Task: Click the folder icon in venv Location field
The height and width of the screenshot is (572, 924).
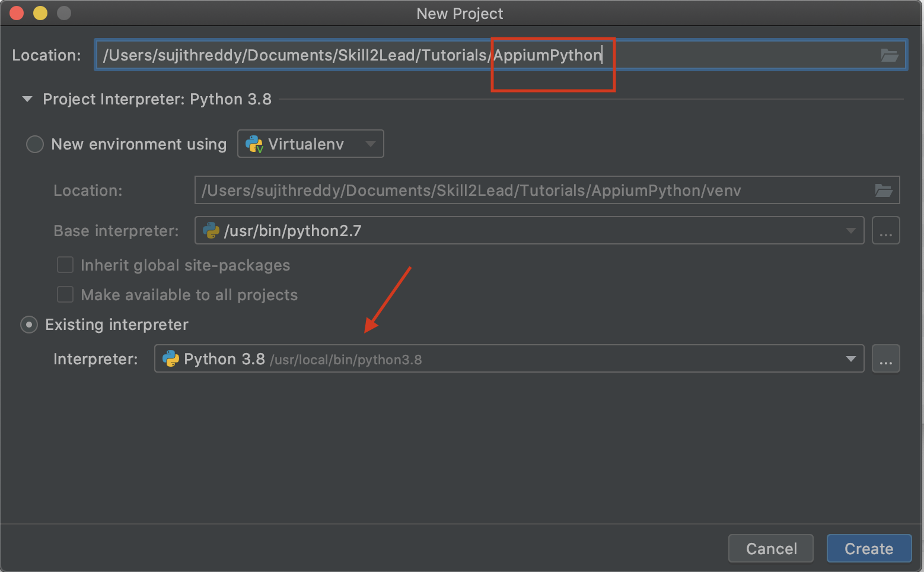Action: (883, 190)
